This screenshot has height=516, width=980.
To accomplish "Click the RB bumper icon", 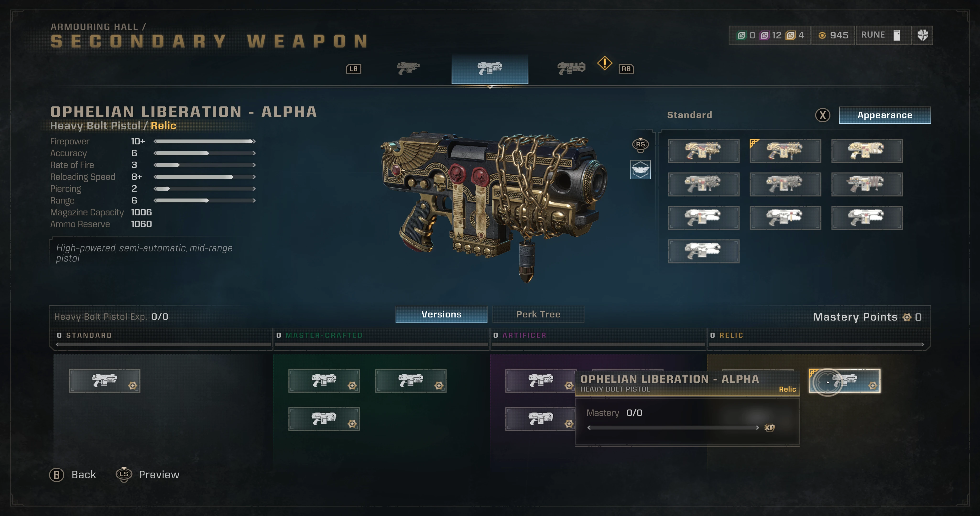I will click(626, 69).
